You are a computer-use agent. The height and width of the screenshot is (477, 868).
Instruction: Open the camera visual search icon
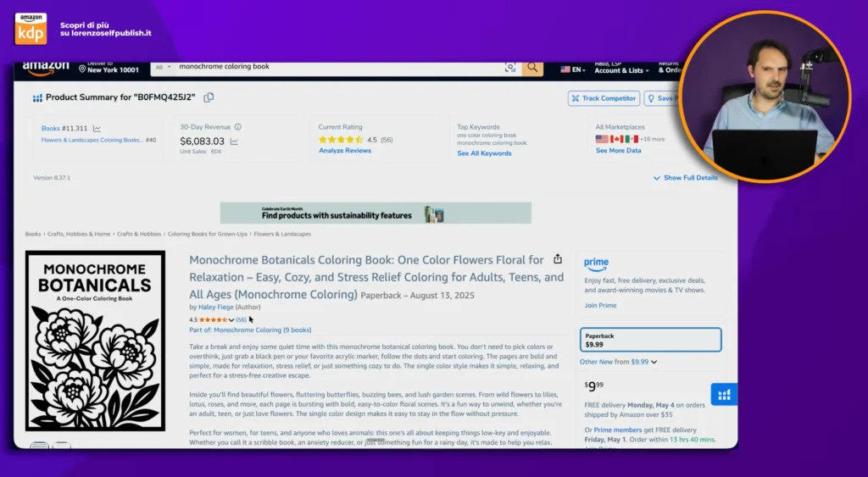(509, 68)
